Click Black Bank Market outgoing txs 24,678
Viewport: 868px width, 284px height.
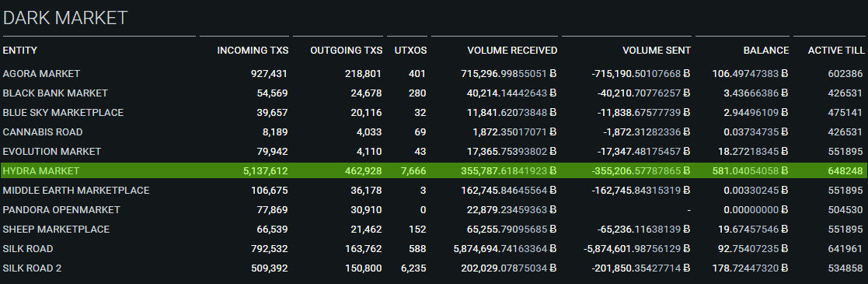coord(367,93)
